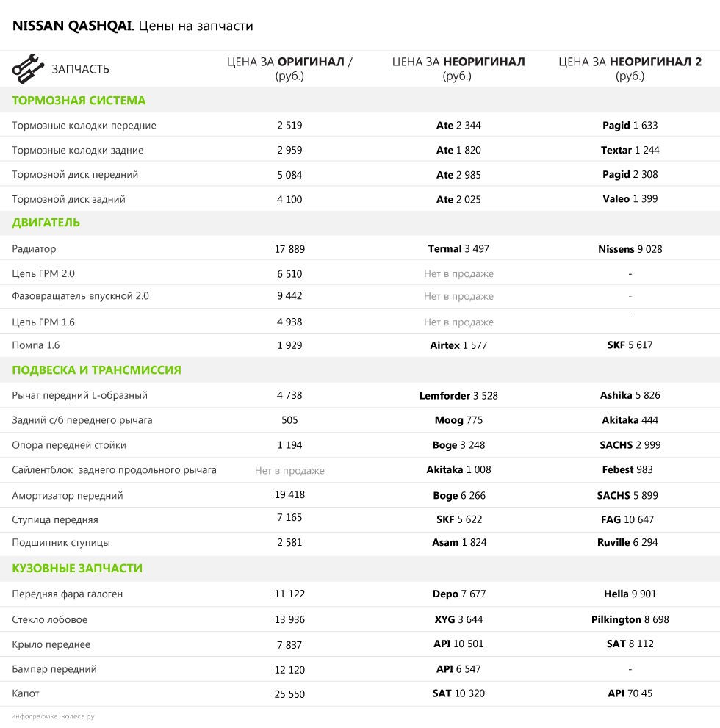
Task: Click the 'Airtex 1 577' cell
Action: (458, 345)
